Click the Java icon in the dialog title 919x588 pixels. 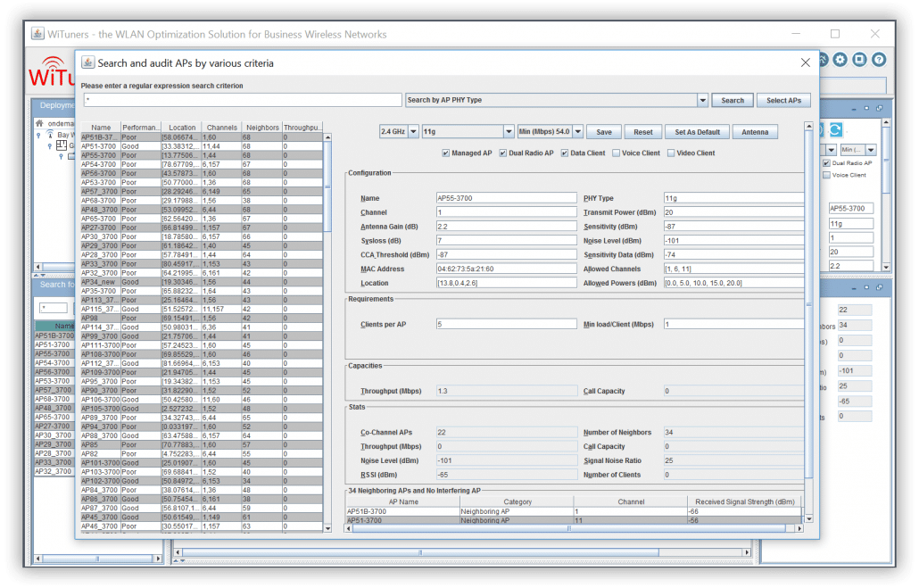point(88,62)
